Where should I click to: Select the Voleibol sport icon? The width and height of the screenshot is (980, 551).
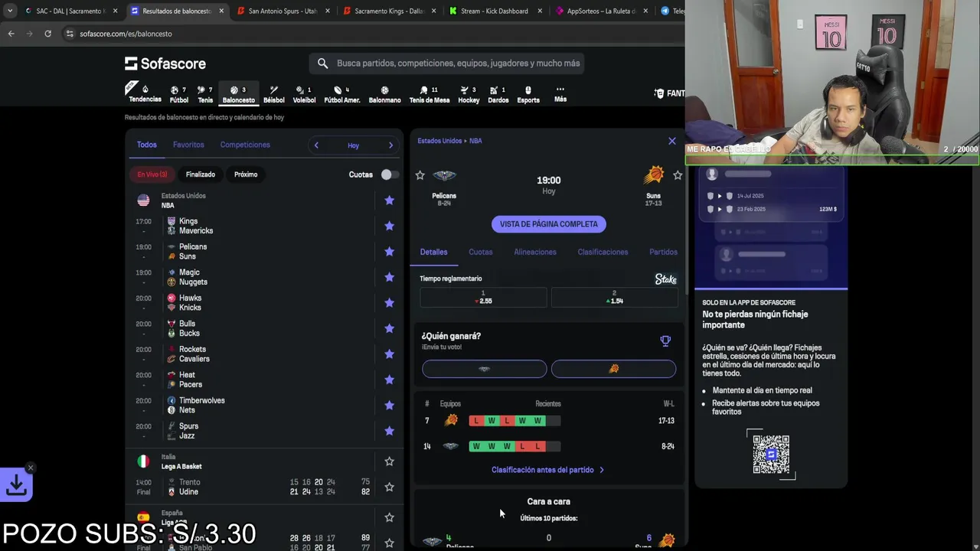click(304, 94)
